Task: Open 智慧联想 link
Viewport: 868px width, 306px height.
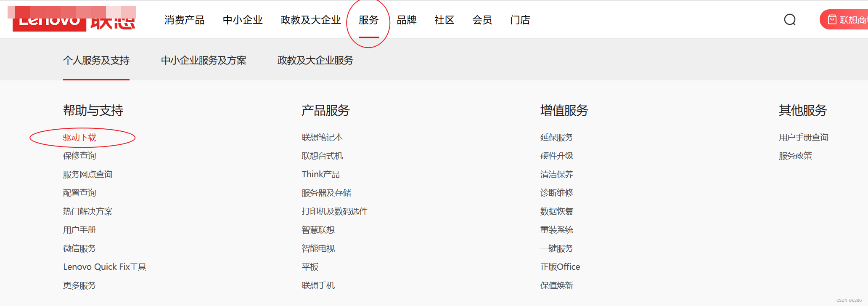Action: point(318,230)
